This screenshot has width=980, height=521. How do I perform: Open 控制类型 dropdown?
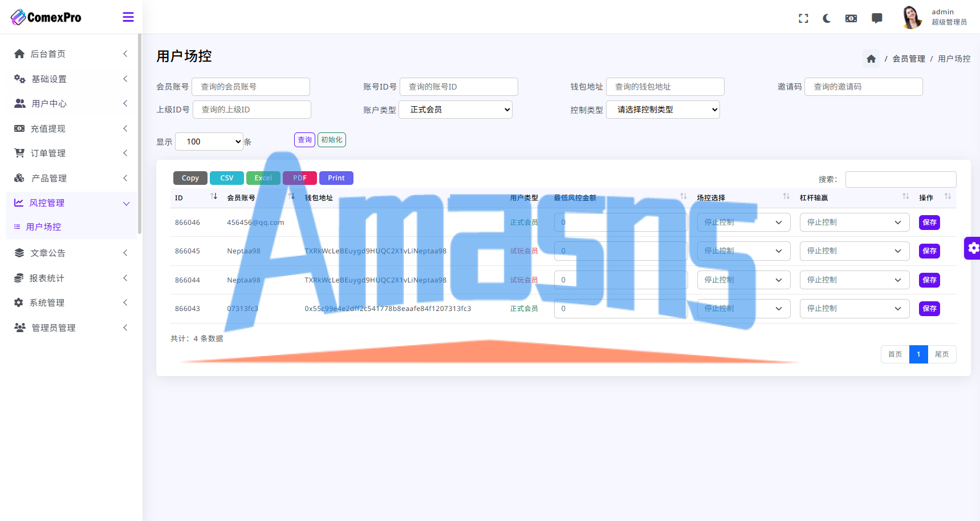[x=662, y=110]
